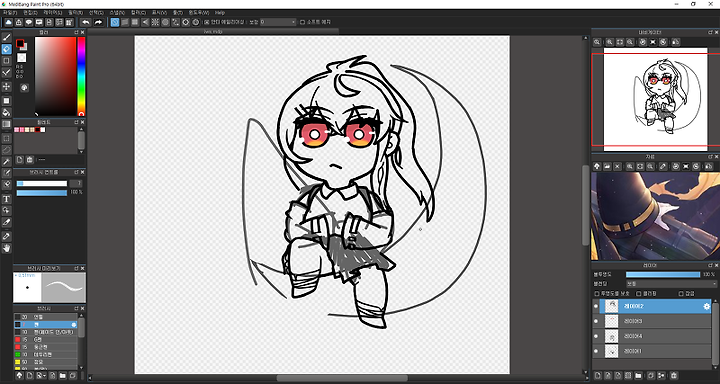
Task: Zoom in using Navigator magnifier icon
Action: 609,42
